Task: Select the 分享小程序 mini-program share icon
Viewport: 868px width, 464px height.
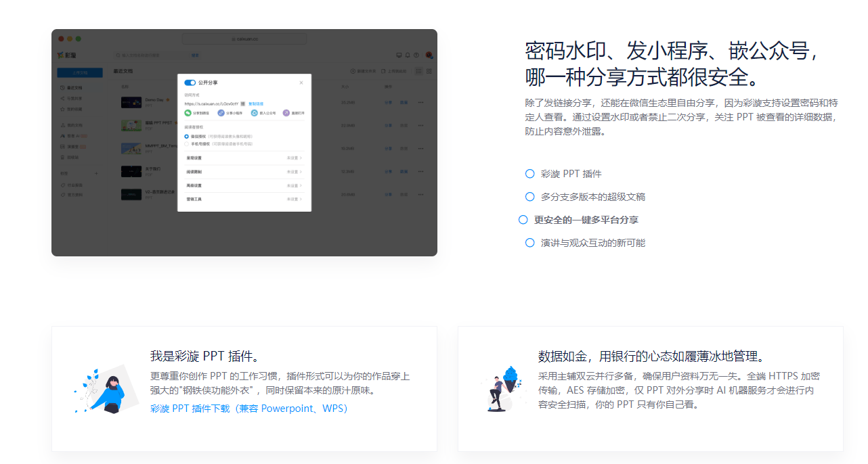Action: (221, 113)
